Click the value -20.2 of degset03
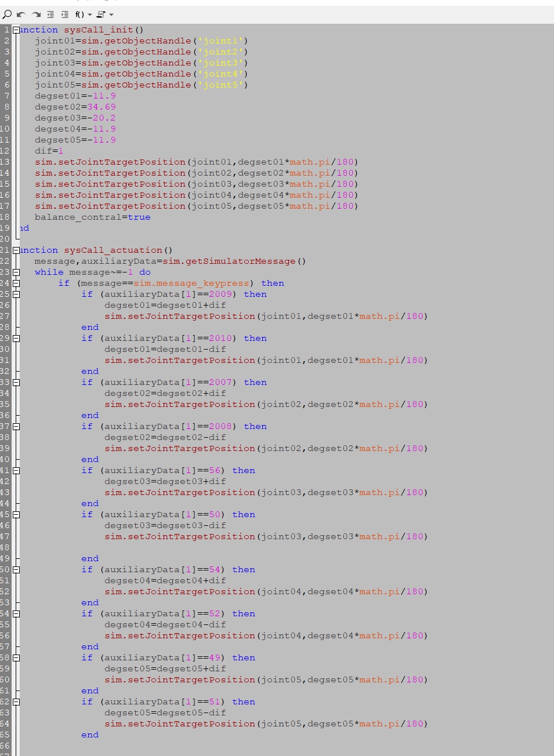Viewport: 554px width, 756px height. pyautogui.click(x=102, y=118)
